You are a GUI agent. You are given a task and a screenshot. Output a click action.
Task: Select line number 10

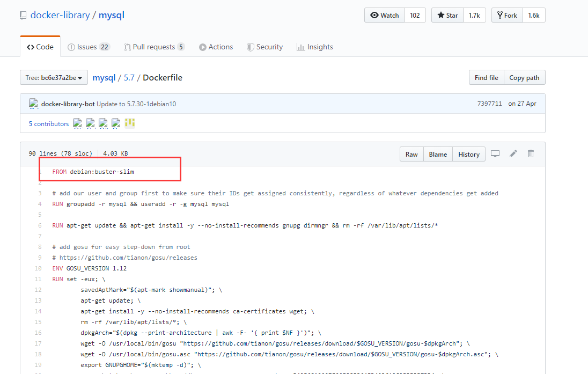pyautogui.click(x=38, y=268)
